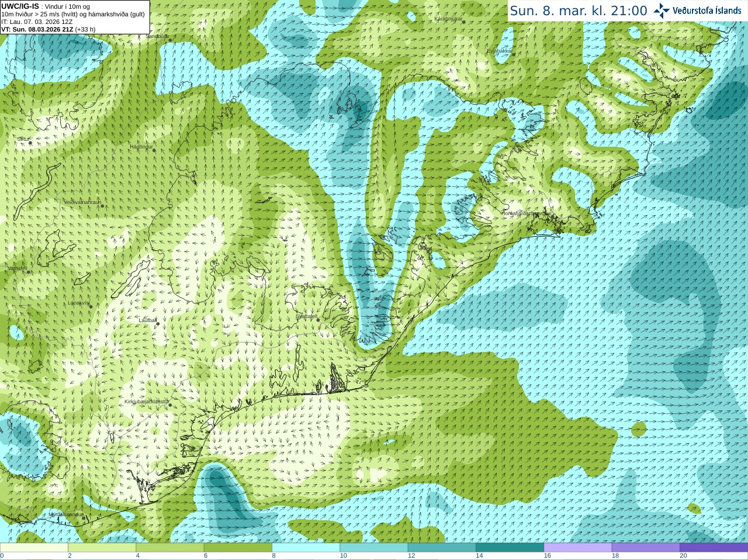Click the 6–8 m/s dark green legend swatch
748x560 pixels.
pyautogui.click(x=238, y=548)
